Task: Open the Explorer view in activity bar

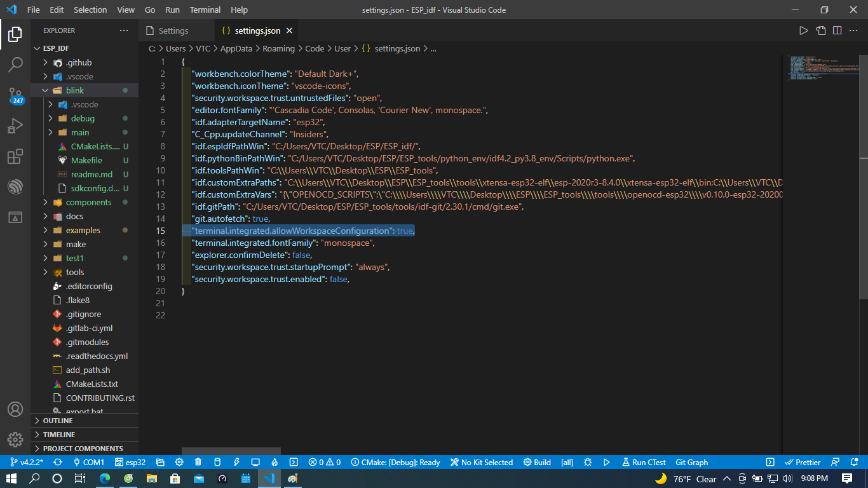Action: 15,34
